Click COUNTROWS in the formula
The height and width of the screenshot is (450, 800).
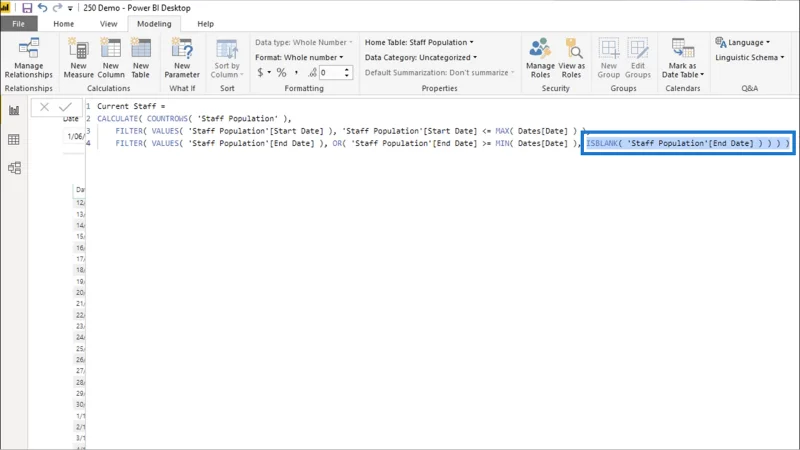[167, 118]
